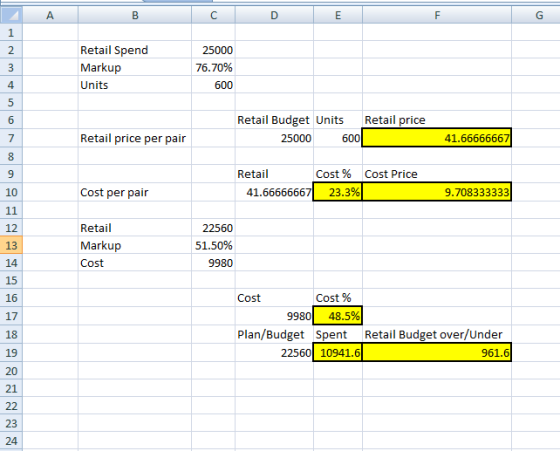Click yellow cell showing 961.6

tap(437, 352)
